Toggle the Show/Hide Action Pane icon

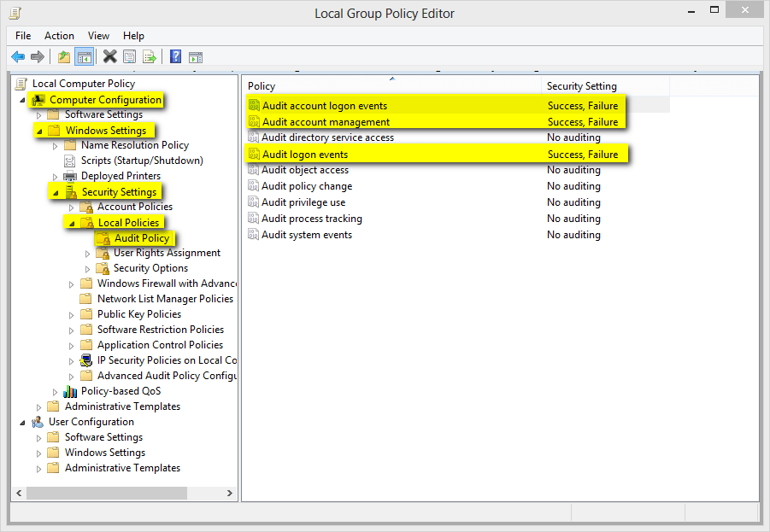click(x=196, y=57)
